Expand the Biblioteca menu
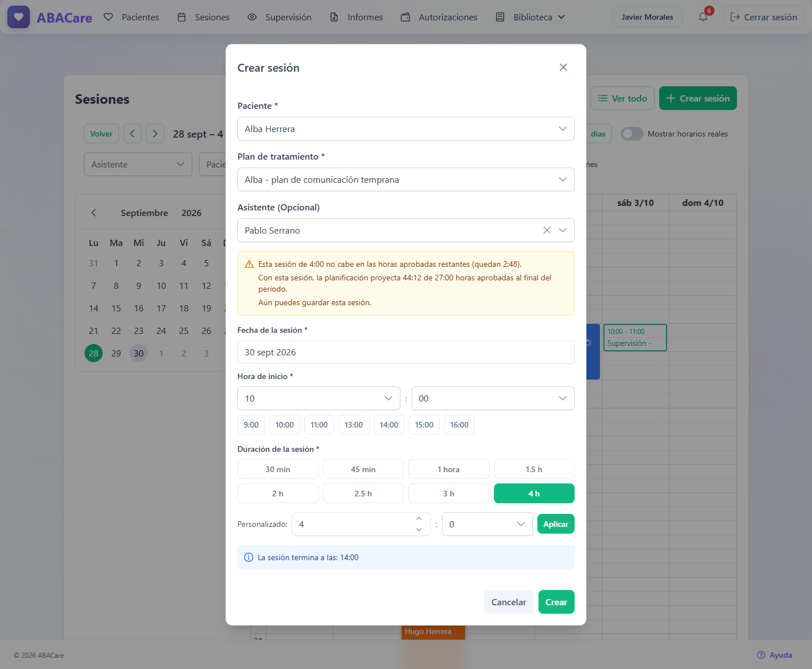 click(531, 17)
